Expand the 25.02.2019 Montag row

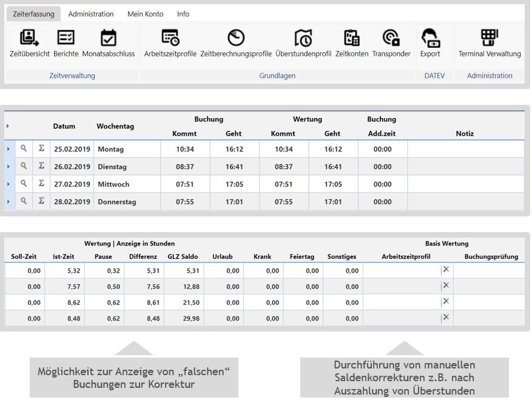8,149
